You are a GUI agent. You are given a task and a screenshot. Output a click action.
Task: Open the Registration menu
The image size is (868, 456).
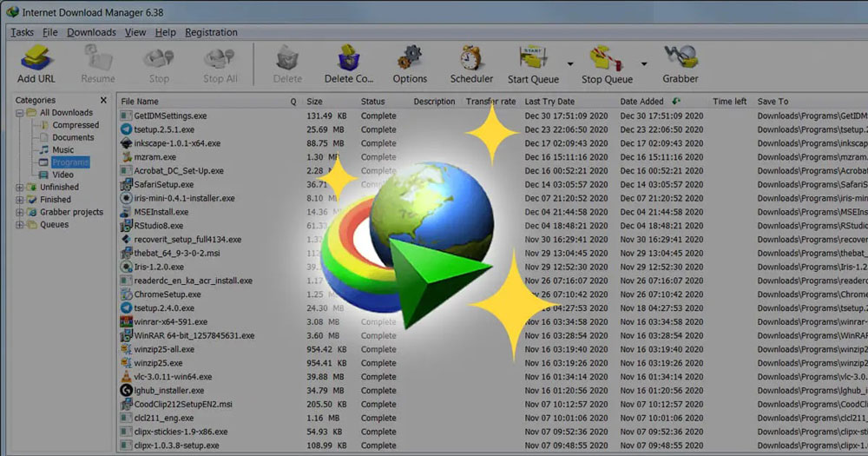(211, 32)
